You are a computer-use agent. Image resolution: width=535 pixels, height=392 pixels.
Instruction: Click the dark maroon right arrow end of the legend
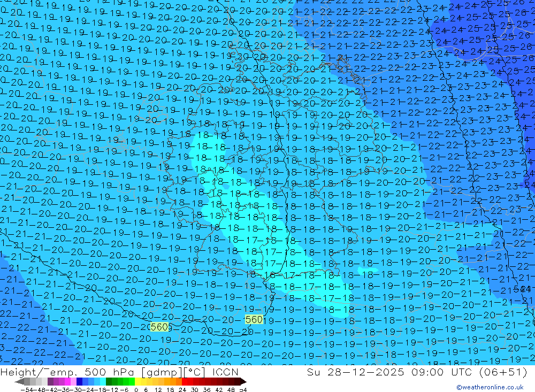[x=243, y=382]
